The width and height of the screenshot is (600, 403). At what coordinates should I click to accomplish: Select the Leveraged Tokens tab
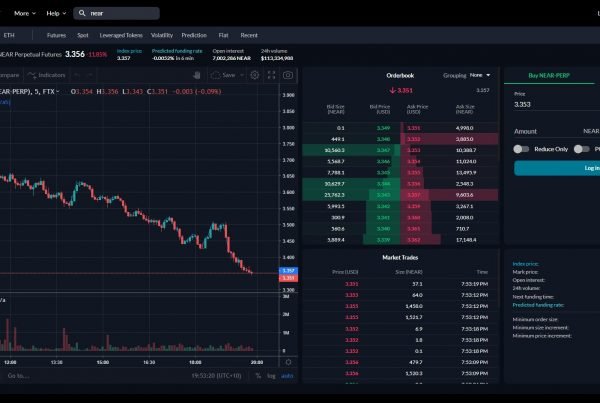121,35
